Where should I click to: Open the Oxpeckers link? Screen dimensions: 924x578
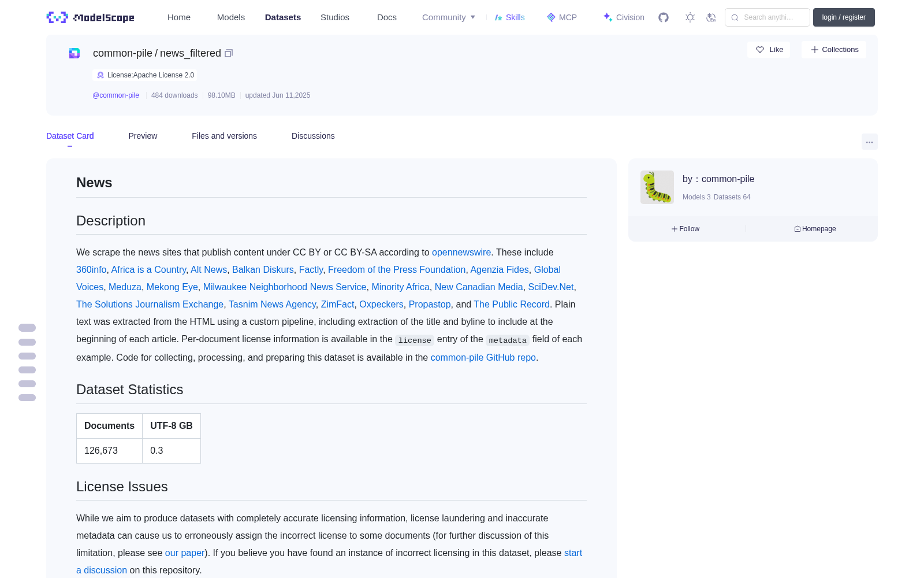coord(381,305)
